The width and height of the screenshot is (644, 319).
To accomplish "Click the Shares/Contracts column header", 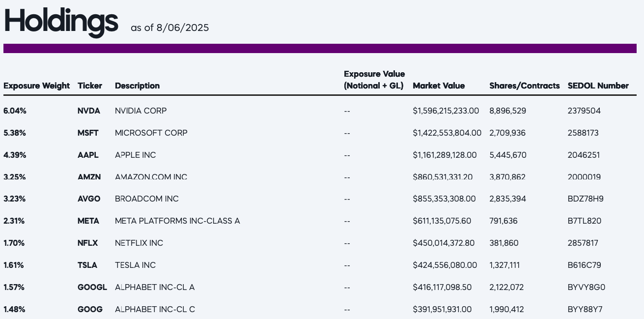I will pyautogui.click(x=524, y=86).
